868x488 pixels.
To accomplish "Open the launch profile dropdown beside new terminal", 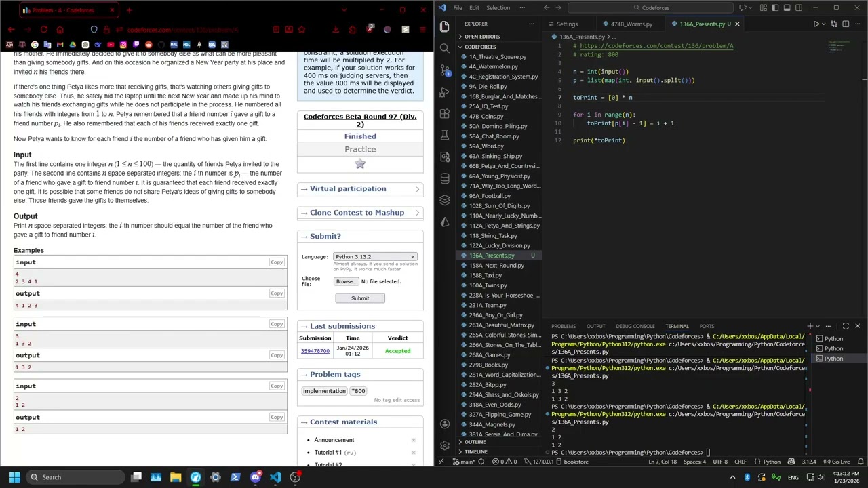I will coord(818,326).
